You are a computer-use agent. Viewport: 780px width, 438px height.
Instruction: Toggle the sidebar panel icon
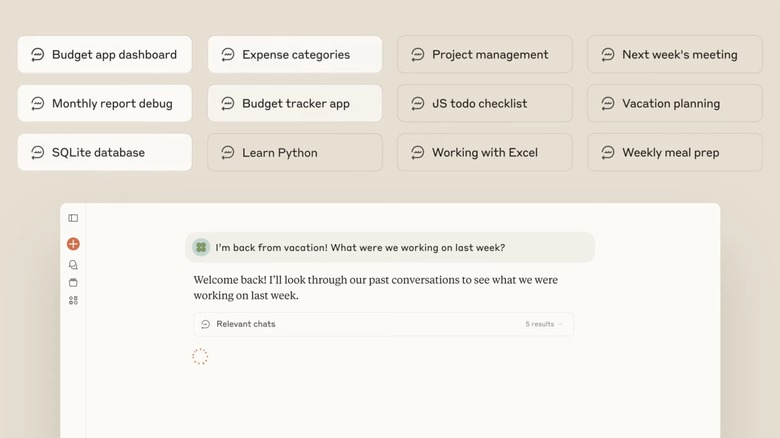73,218
